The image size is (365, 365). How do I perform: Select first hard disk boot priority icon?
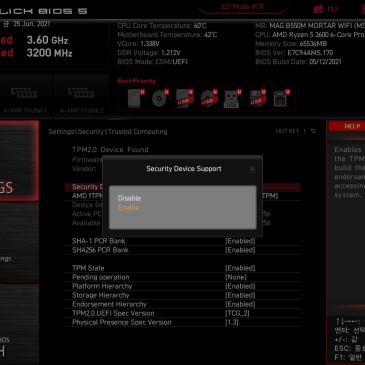click(135, 98)
